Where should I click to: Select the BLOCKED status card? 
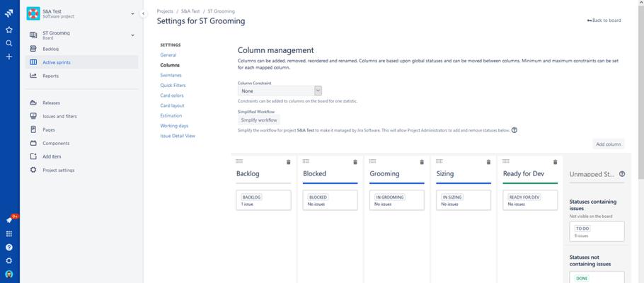(330, 200)
